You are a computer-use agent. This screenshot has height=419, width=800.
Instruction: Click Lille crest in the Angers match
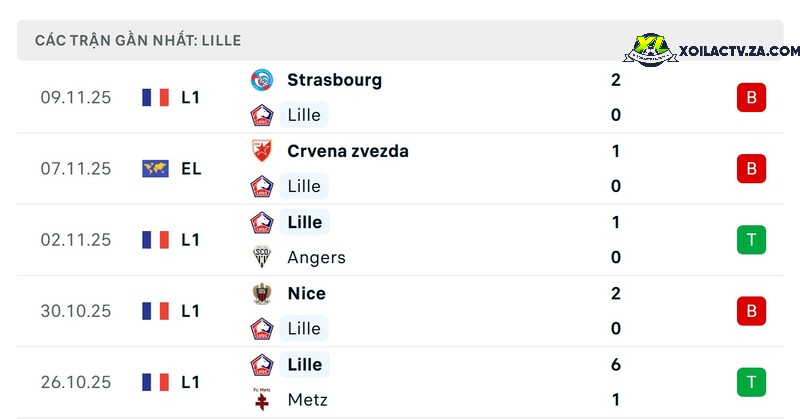click(x=262, y=223)
